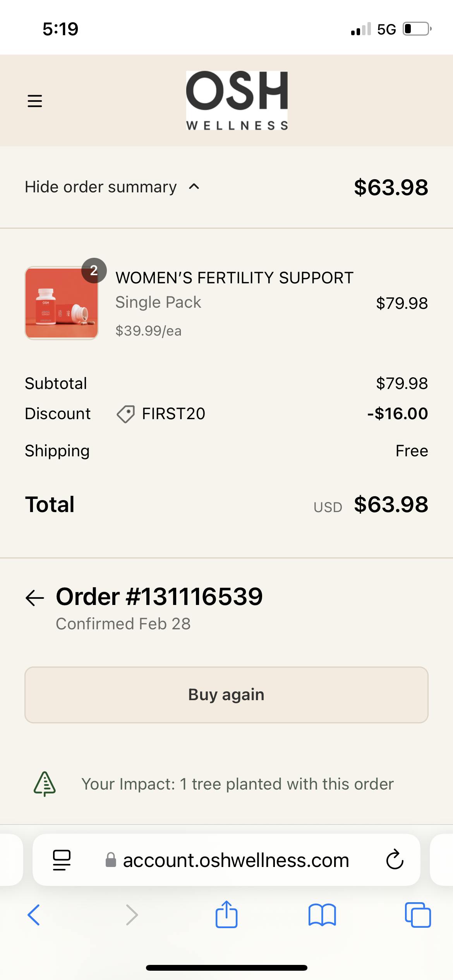Viewport: 453px width, 980px height.
Task: Tap Safari forward navigation arrow
Action: click(132, 915)
